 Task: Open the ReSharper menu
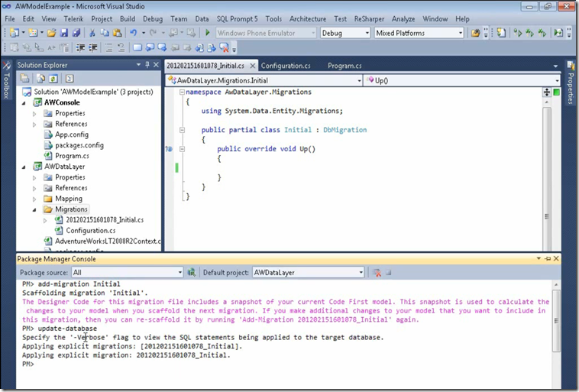point(369,19)
